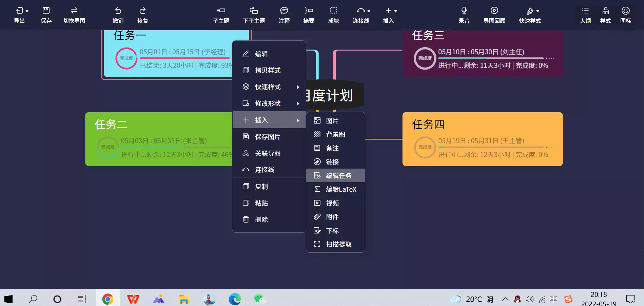Image resolution: width=644 pixels, height=306 pixels.
Task: Click 删除 to delete the node
Action: pyautogui.click(x=261, y=219)
